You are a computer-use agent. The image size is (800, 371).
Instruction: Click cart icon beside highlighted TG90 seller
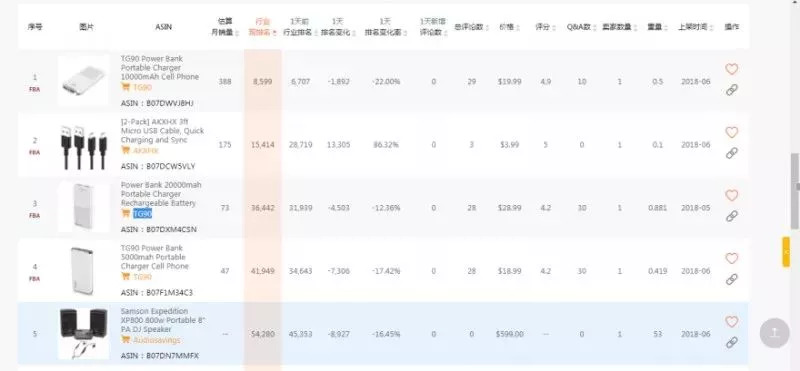(125, 213)
